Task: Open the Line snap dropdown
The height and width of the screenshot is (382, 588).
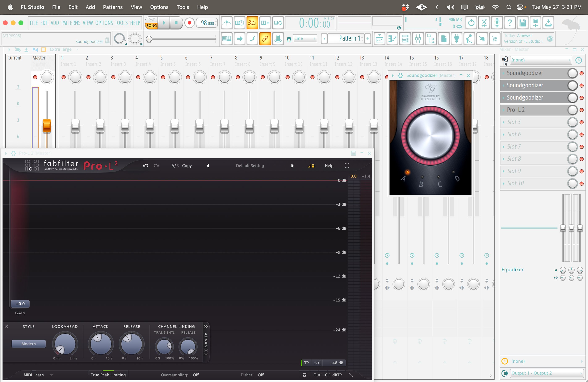Action: pyautogui.click(x=305, y=39)
